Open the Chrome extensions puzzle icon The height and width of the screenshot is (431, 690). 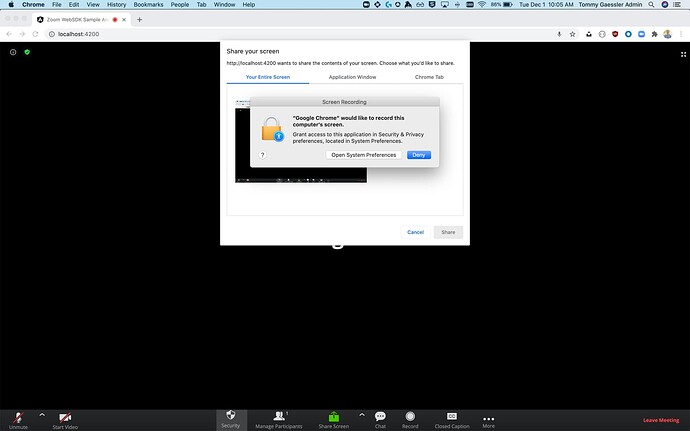[x=655, y=34]
